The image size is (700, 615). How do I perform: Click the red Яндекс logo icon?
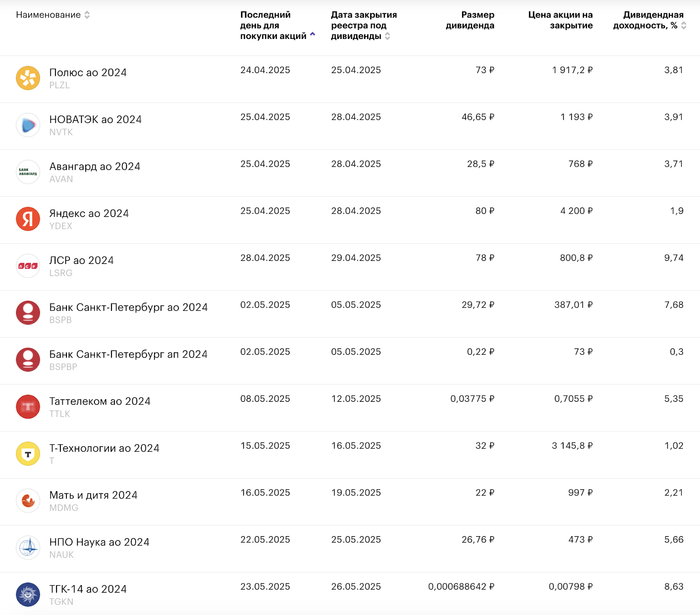pos(28,219)
